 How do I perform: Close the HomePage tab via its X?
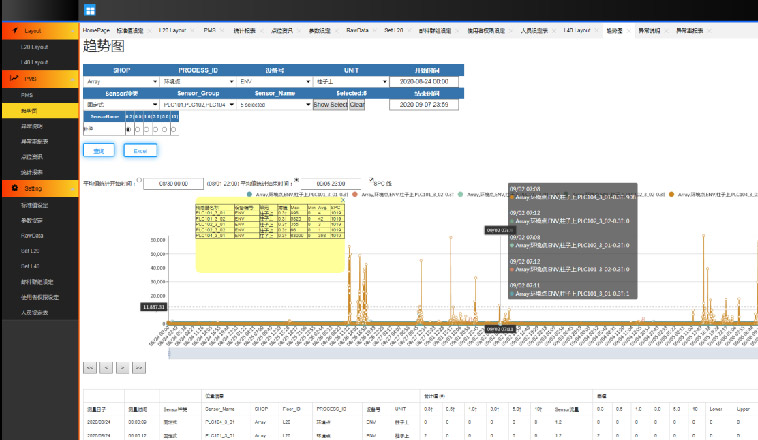(x=113, y=32)
